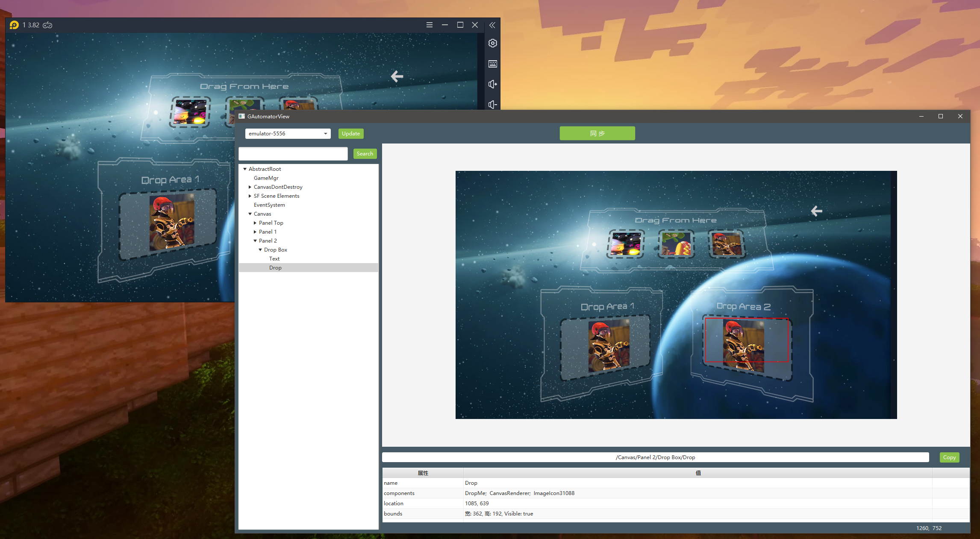Screen dimensions: 980x539
Task: Click the emulator keyboard mapping icon
Action: click(x=492, y=64)
